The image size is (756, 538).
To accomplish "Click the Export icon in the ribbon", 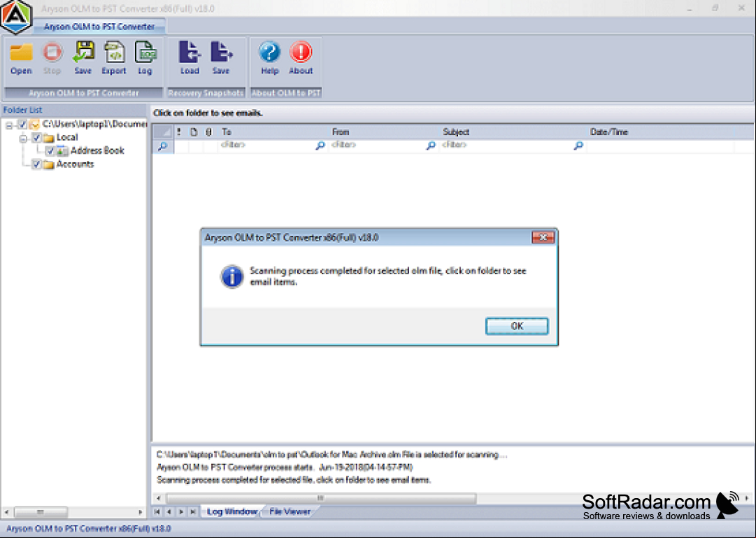I will 114,58.
